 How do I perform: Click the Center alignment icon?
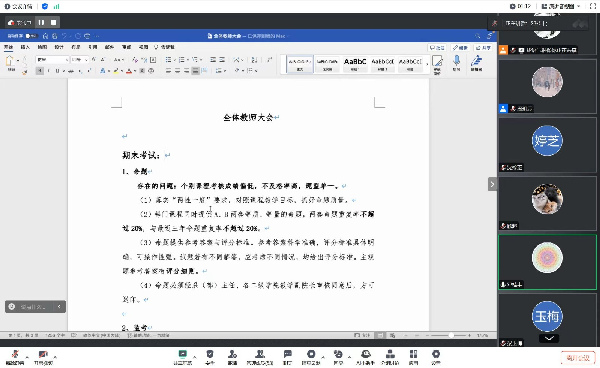tap(178, 71)
